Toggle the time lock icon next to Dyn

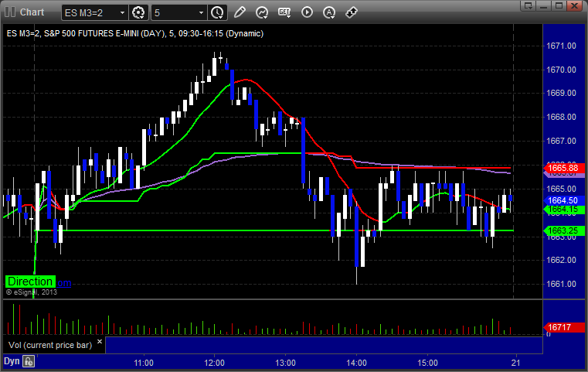(29, 361)
